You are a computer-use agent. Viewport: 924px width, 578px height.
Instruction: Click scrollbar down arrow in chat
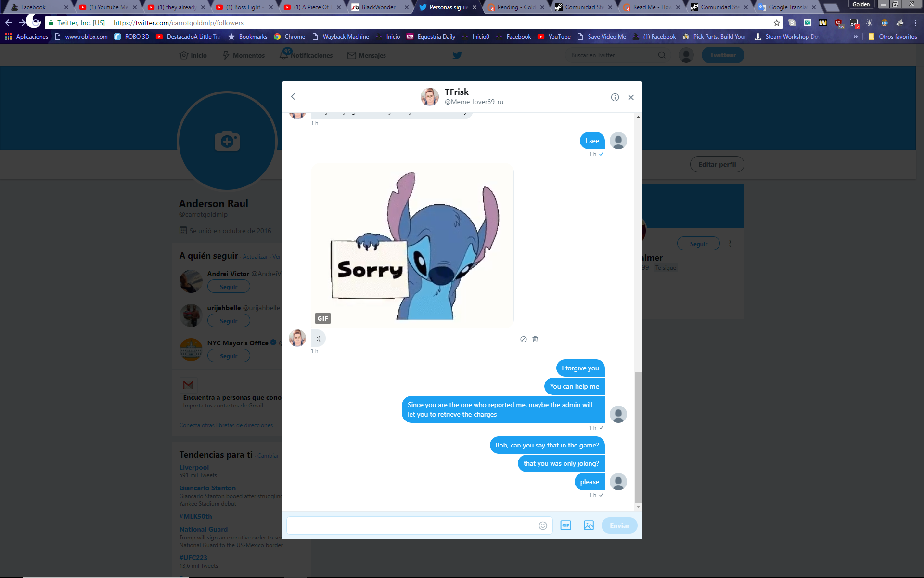click(x=638, y=507)
